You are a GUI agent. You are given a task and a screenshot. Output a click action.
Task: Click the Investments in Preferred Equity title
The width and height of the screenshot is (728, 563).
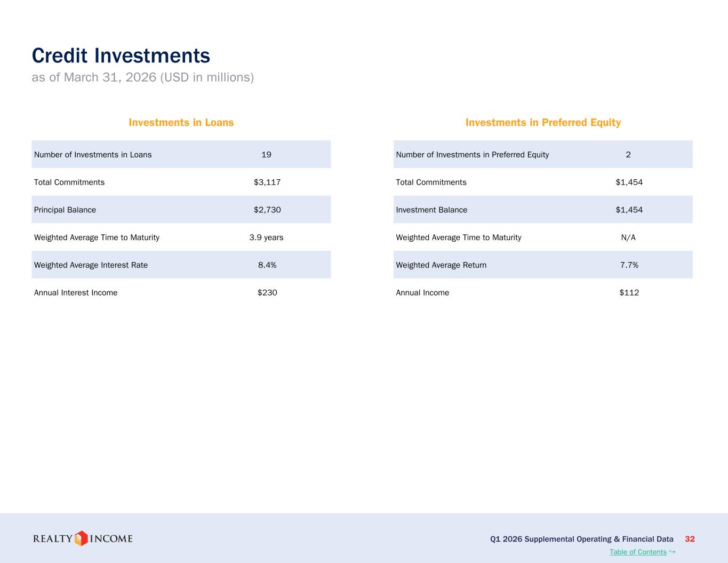point(543,123)
